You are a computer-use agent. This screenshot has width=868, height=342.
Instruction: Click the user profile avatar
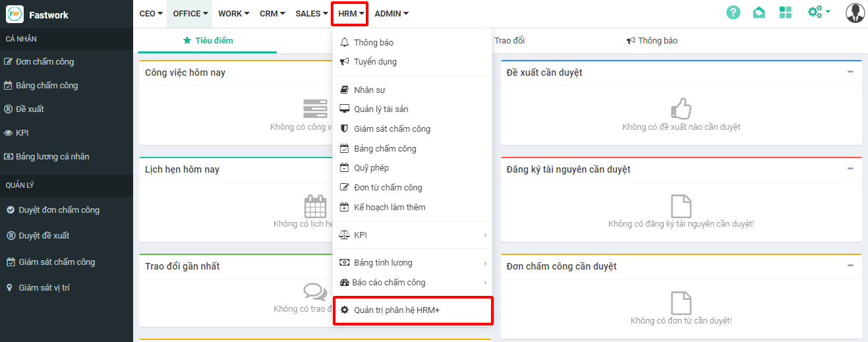pyautogui.click(x=855, y=13)
